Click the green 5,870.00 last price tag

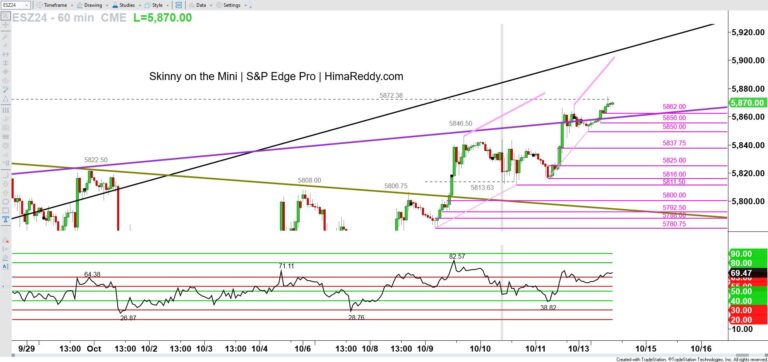pos(747,103)
